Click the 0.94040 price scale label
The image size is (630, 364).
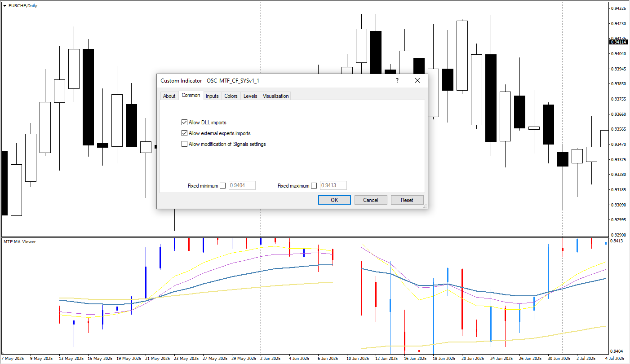(619, 54)
